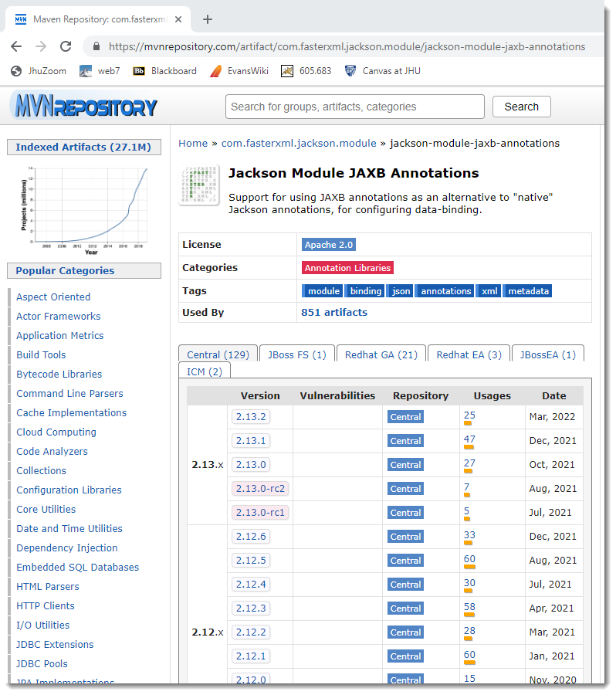The image size is (616, 695).
Task: Open the Bytecode Libraries category
Action: (x=59, y=374)
